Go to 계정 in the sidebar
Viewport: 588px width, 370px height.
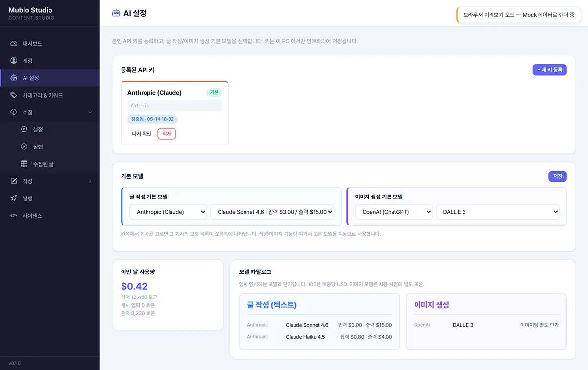(50, 61)
